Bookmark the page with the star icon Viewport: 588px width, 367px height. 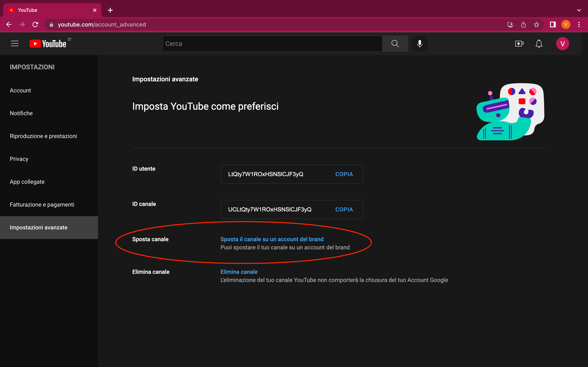[x=537, y=24]
